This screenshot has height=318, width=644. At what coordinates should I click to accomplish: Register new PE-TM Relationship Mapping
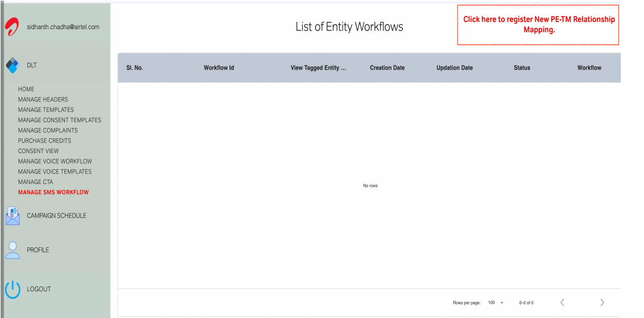click(538, 24)
